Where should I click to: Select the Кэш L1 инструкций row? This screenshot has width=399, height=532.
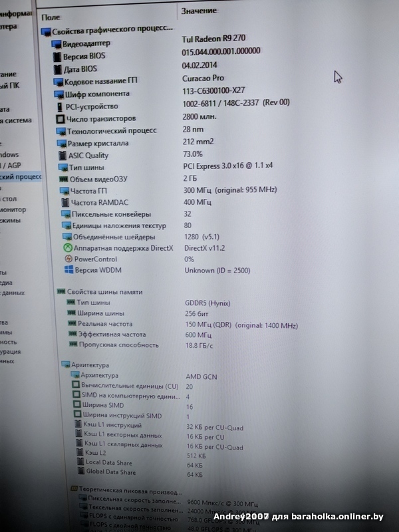tap(159, 426)
